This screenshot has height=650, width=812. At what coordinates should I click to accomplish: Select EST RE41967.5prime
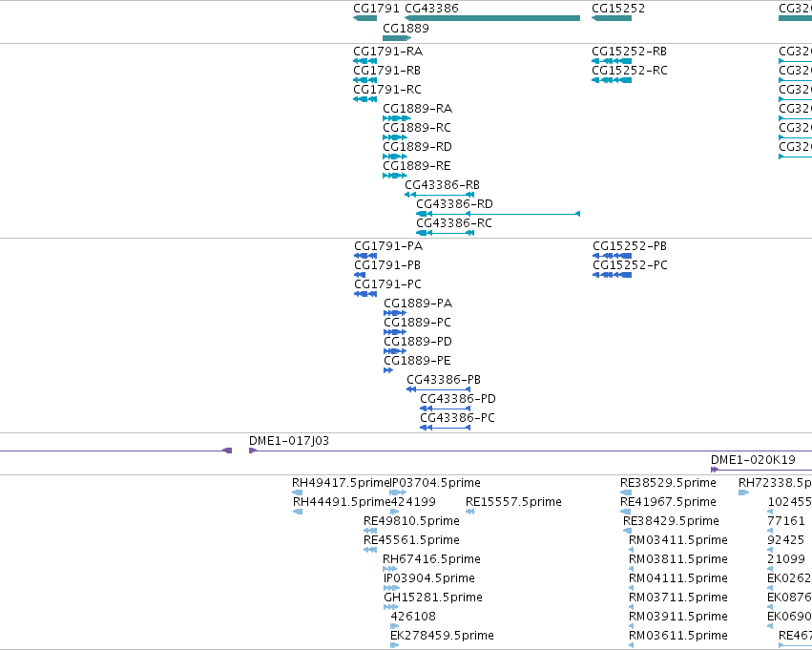[x=668, y=502]
